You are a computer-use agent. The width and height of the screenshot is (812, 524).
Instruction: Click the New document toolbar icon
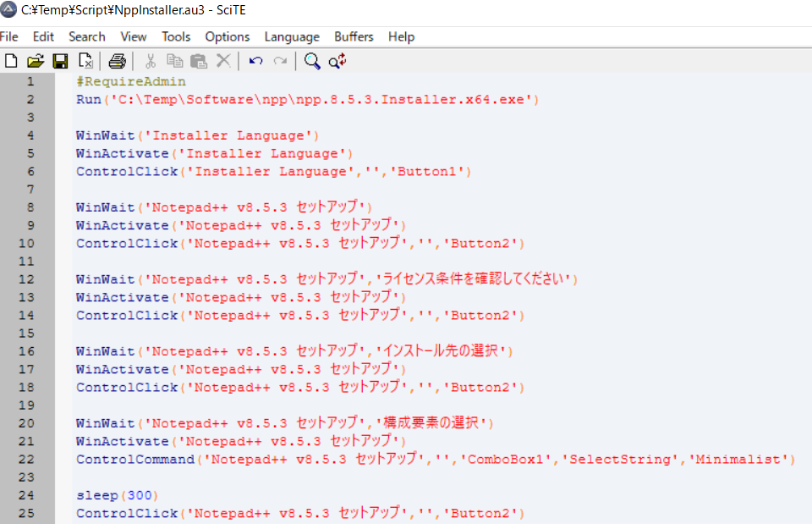click(x=11, y=61)
